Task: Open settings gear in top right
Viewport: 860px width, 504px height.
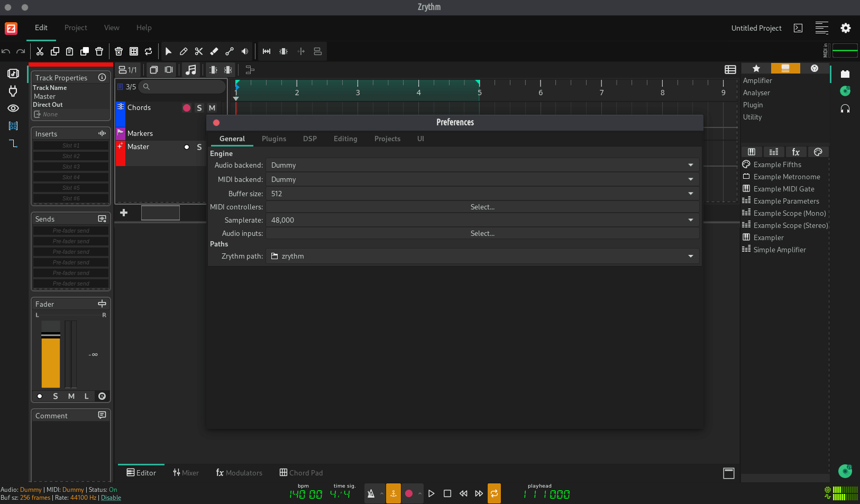Action: [x=845, y=28]
